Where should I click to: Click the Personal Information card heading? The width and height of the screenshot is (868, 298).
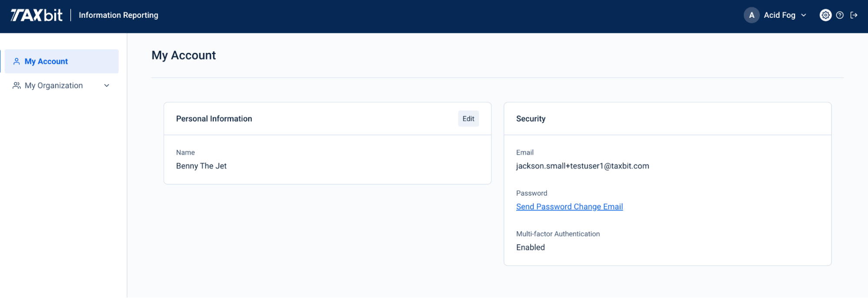click(214, 119)
